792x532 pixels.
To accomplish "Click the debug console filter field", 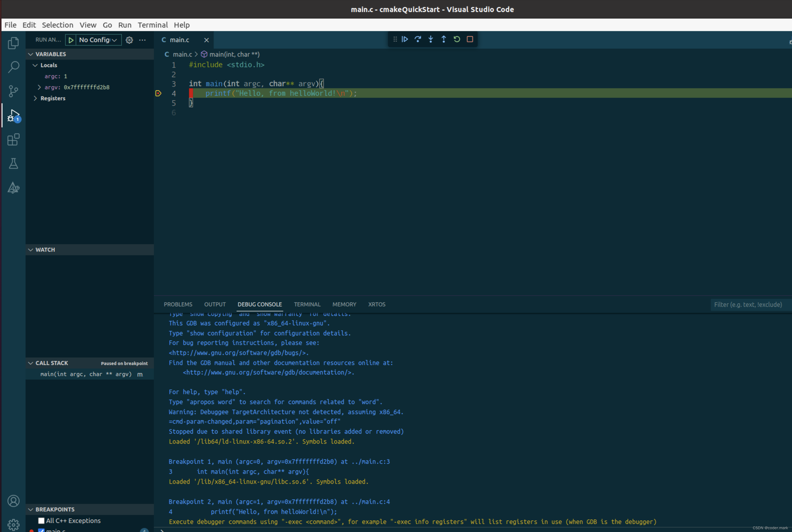I will click(x=748, y=305).
